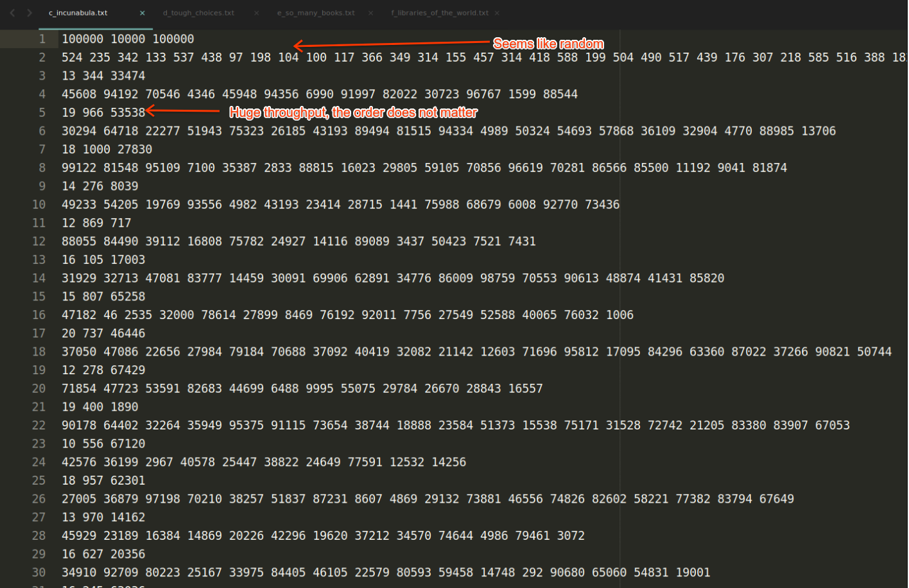
Task: Close the c_incunabula.txt tab
Action: tap(142, 12)
